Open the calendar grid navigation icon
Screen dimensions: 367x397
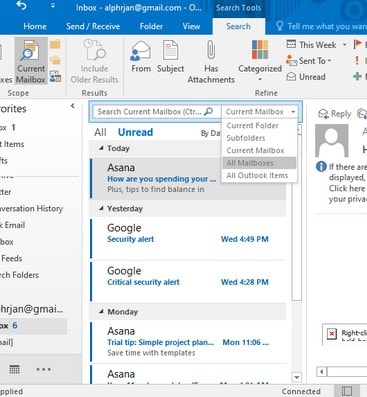pyautogui.click(x=14, y=369)
